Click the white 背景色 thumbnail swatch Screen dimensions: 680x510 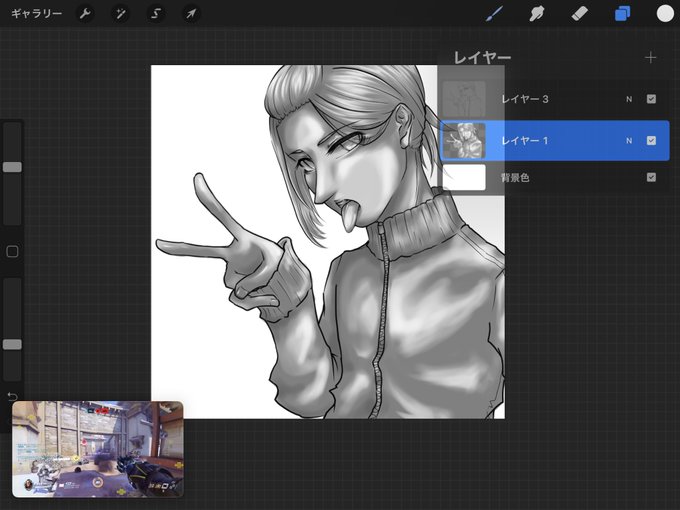click(464, 177)
